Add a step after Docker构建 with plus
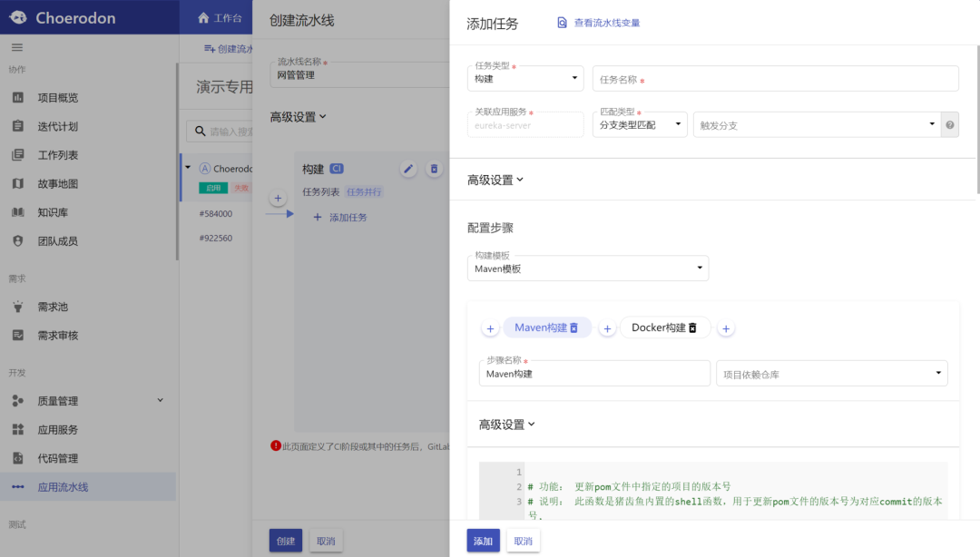The image size is (980, 557). point(726,328)
